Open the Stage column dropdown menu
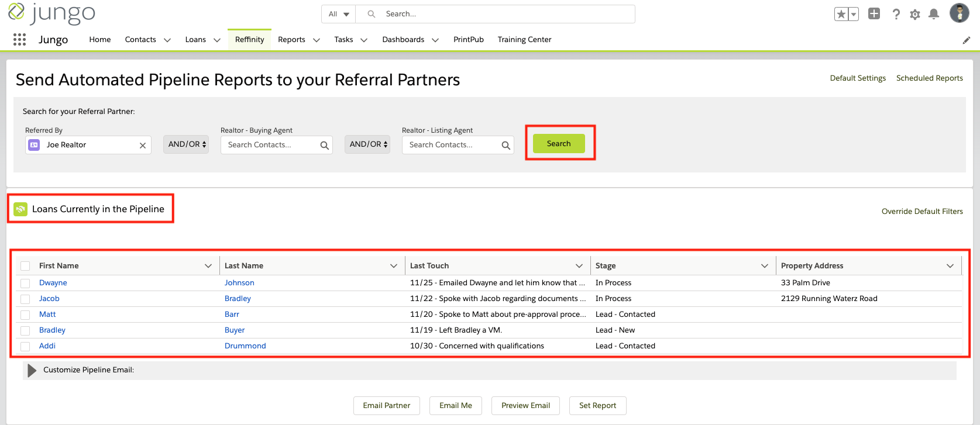 (764, 266)
